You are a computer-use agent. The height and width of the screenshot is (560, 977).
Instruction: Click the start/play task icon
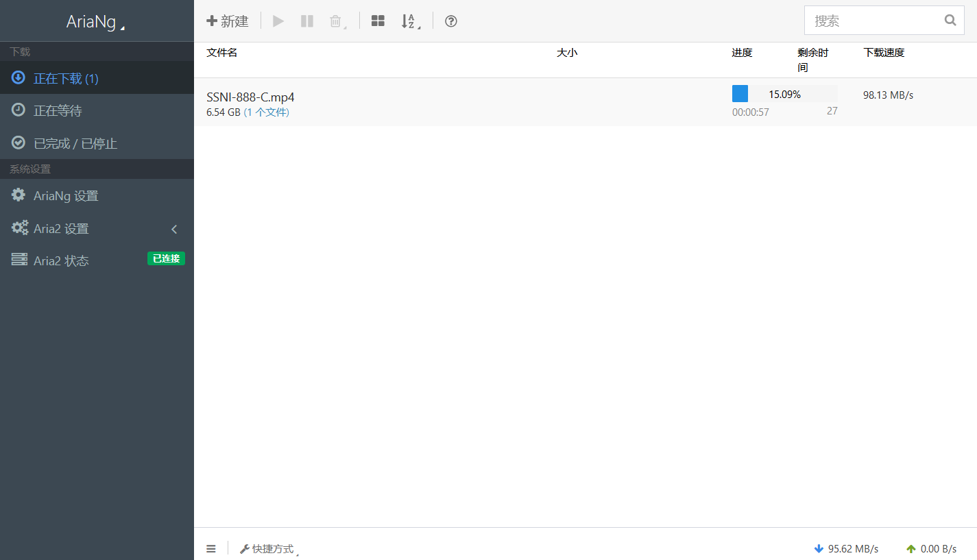coord(278,21)
